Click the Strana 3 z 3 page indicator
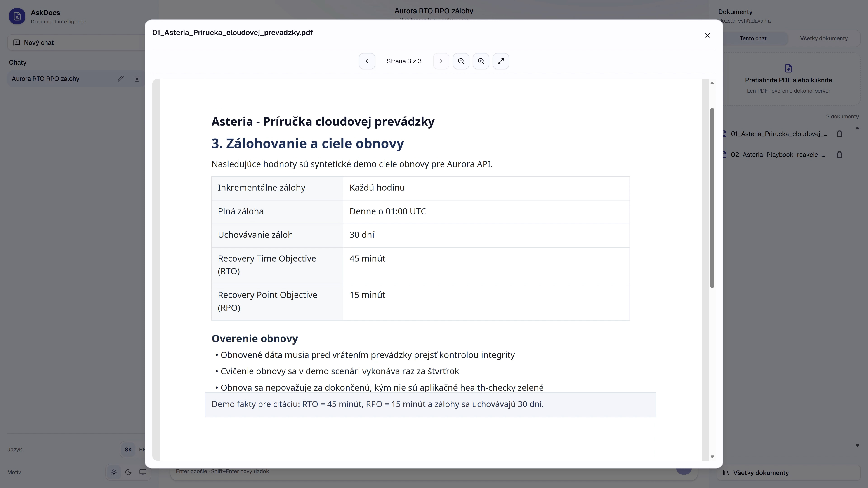 click(404, 61)
